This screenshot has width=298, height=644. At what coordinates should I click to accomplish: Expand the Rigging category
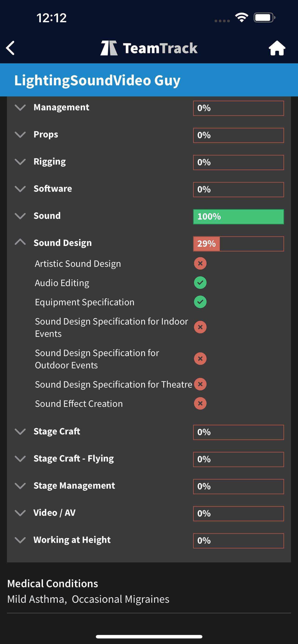click(20, 162)
